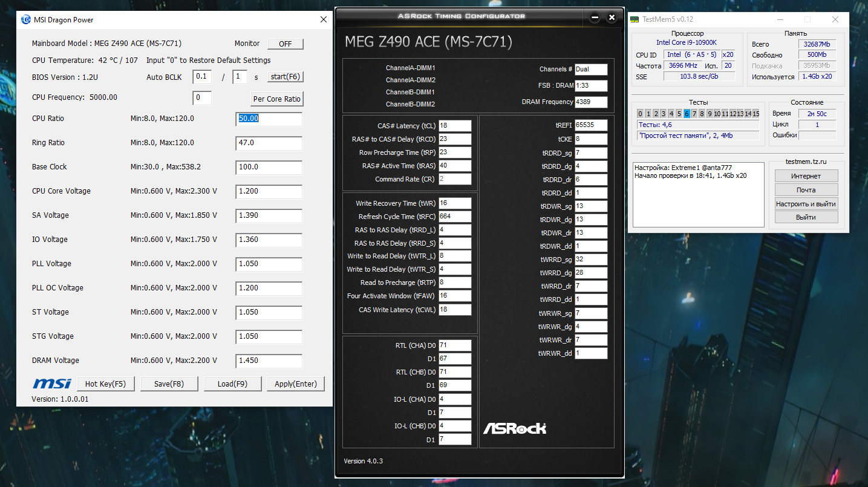Click the Почта button in TestMem5
Screen dimensions: 868x487
[806, 190]
